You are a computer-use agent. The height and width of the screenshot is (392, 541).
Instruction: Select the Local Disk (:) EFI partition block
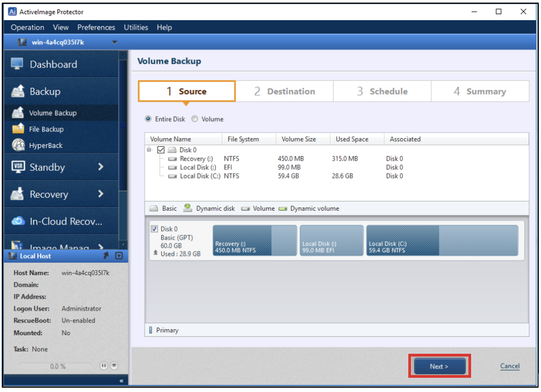pyautogui.click(x=331, y=240)
